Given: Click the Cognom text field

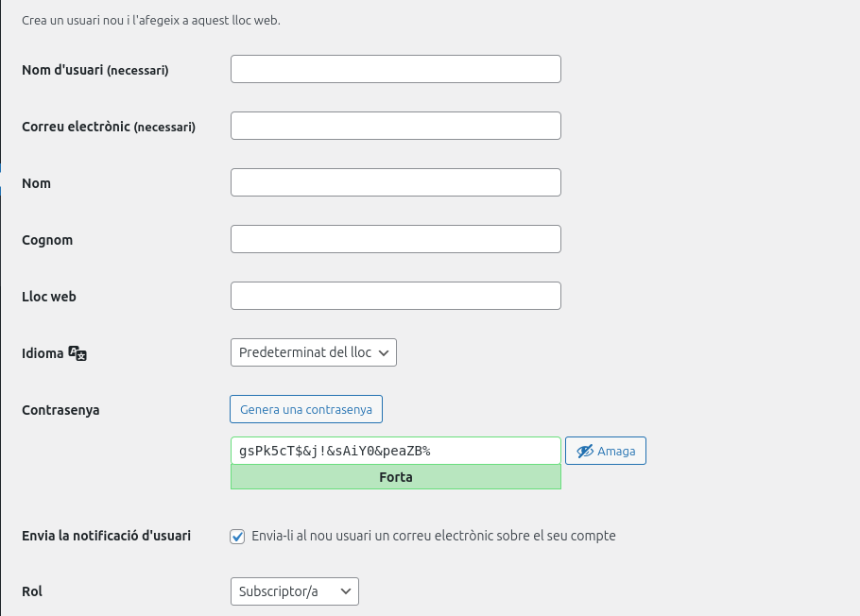Looking at the screenshot, I should [396, 239].
